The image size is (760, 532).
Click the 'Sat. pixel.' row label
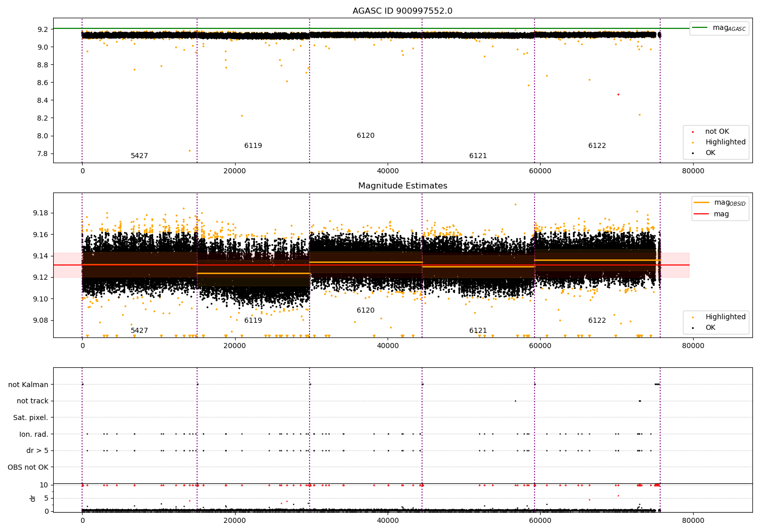(x=31, y=417)
